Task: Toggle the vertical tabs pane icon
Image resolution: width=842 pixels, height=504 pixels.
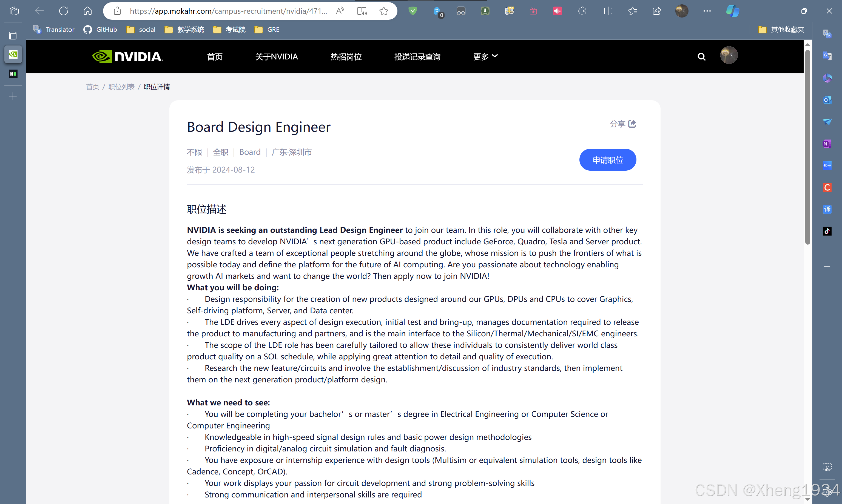Action: coord(13,35)
